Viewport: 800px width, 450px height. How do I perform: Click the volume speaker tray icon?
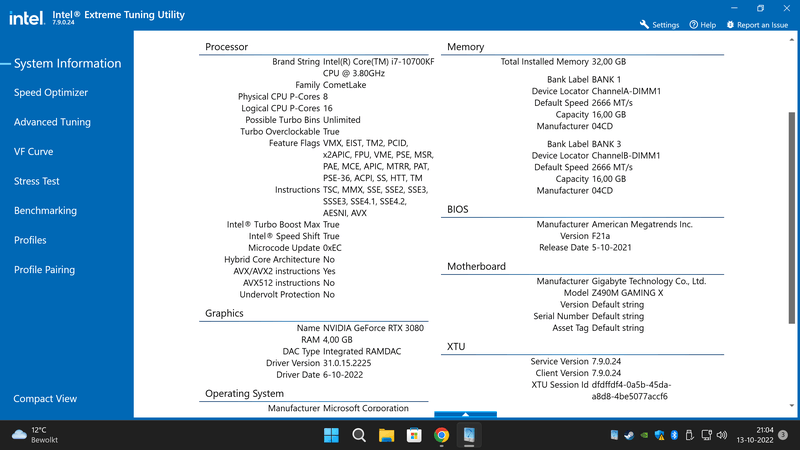(721, 435)
